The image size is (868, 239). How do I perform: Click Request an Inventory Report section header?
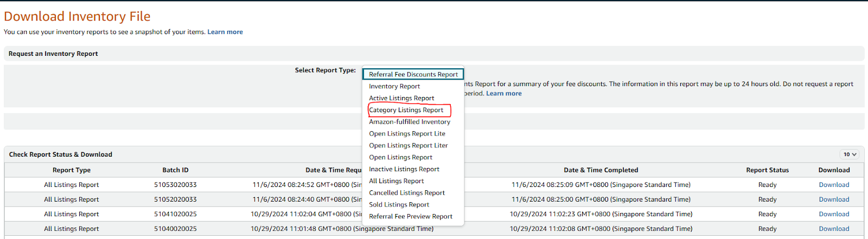pos(53,54)
